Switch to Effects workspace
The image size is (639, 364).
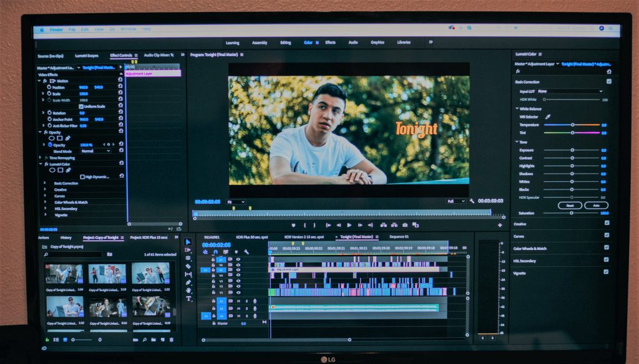pyautogui.click(x=331, y=42)
